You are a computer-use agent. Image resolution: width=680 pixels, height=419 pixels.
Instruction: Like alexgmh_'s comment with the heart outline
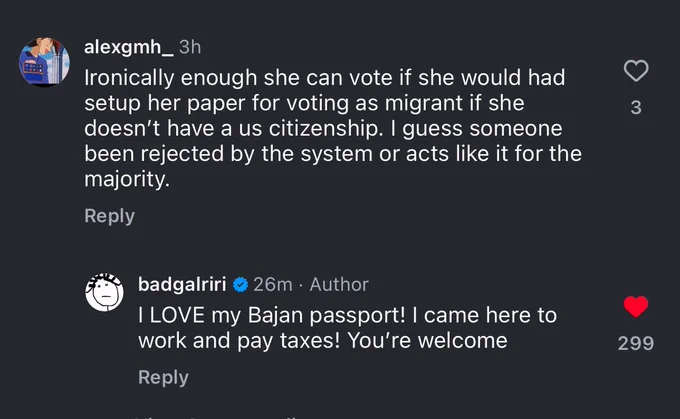click(636, 71)
